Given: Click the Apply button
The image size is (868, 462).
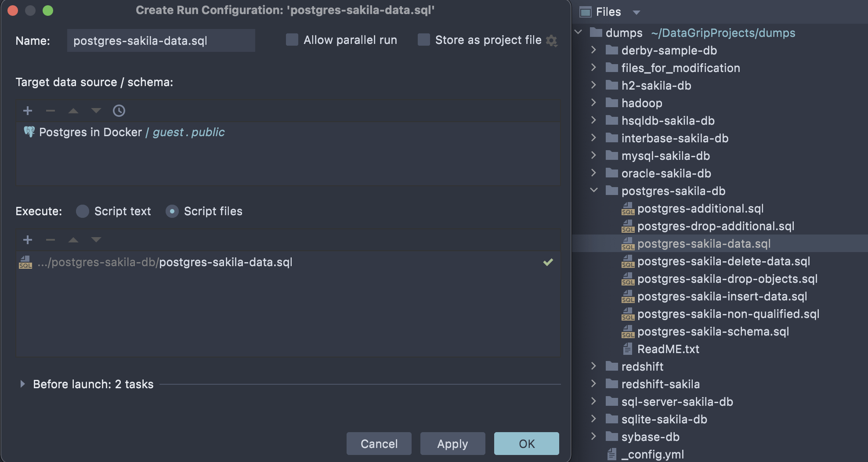Looking at the screenshot, I should (x=452, y=444).
